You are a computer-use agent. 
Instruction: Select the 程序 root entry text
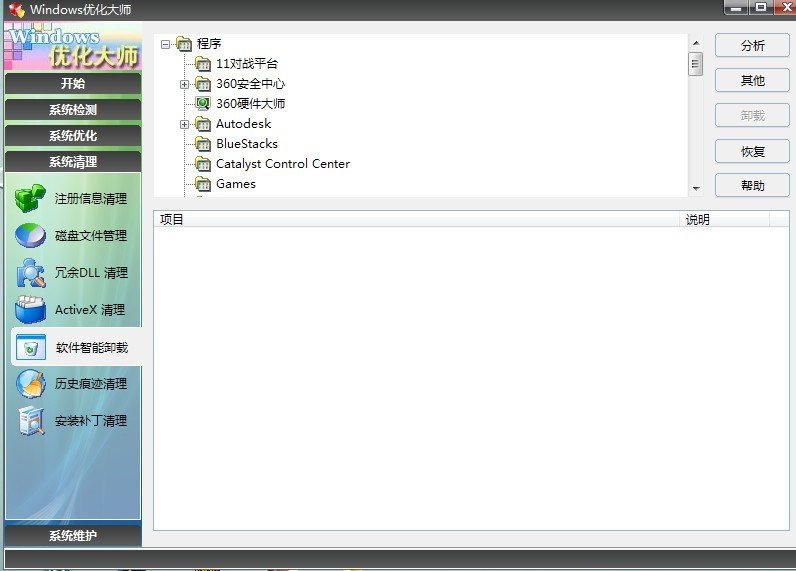209,44
